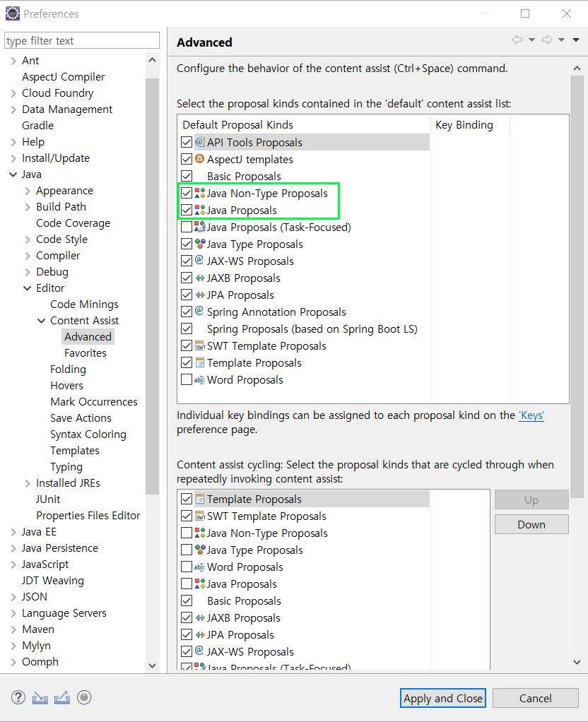The height and width of the screenshot is (722, 588).
Task: Click the Import preferences icon
Action: 40,698
